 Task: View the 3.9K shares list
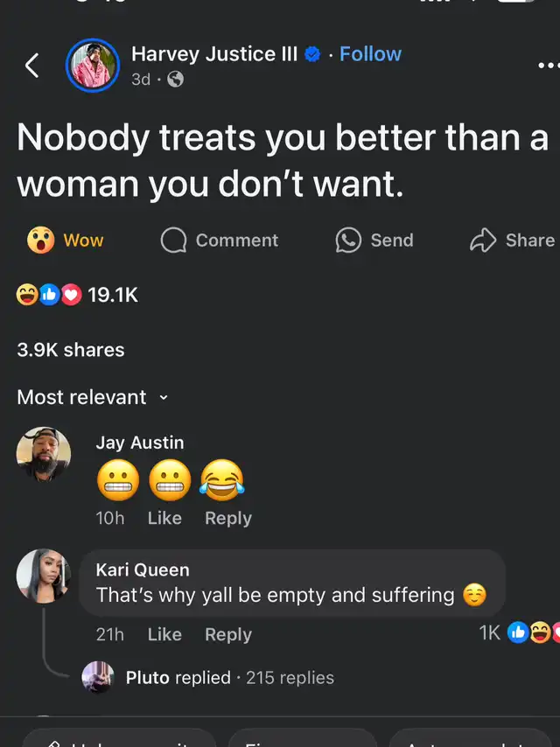[71, 350]
